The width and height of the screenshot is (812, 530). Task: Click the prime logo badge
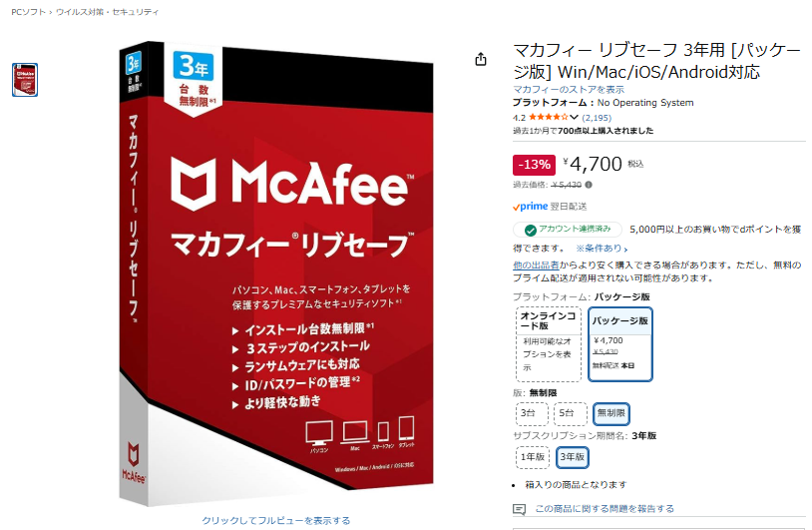(530, 207)
